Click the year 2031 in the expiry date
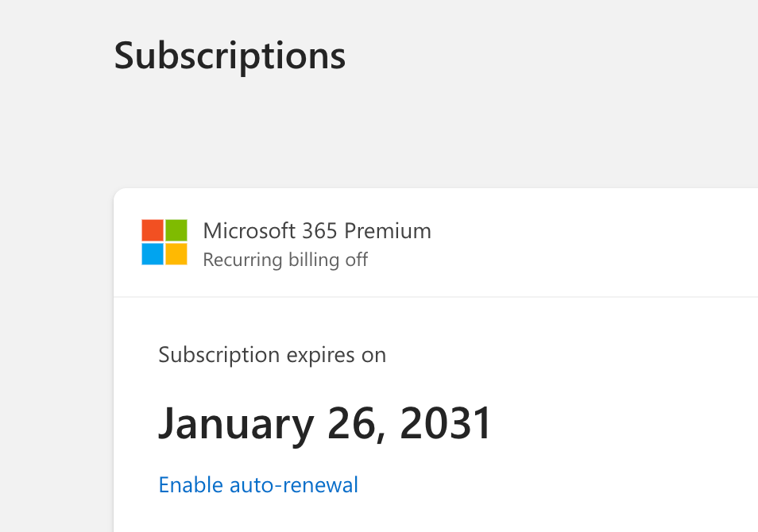 (447, 423)
